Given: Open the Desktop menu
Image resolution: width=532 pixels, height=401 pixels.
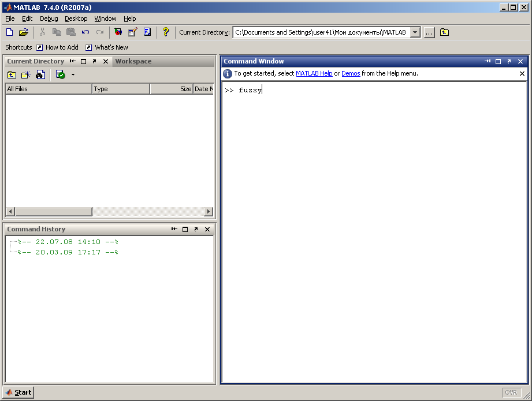Looking at the screenshot, I should [76, 18].
